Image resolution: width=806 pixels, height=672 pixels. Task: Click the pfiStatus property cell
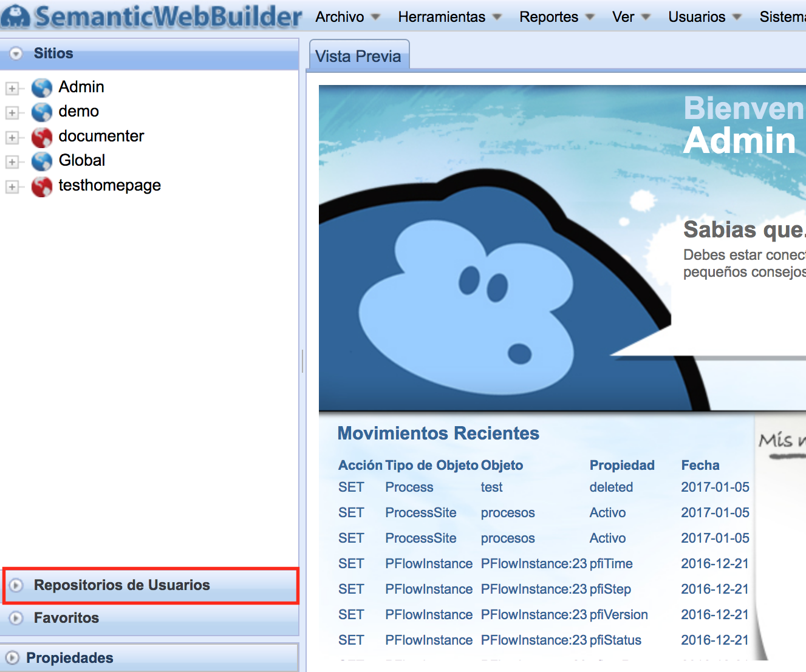pos(616,640)
